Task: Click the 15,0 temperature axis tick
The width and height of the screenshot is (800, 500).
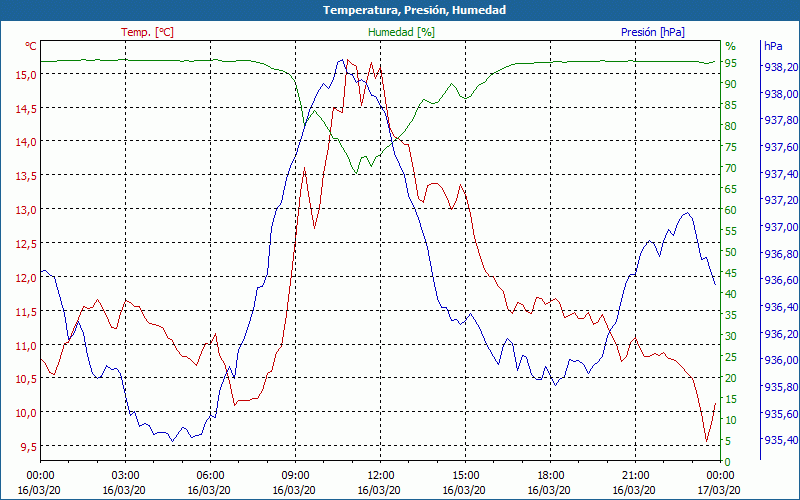Action: pyautogui.click(x=25, y=74)
